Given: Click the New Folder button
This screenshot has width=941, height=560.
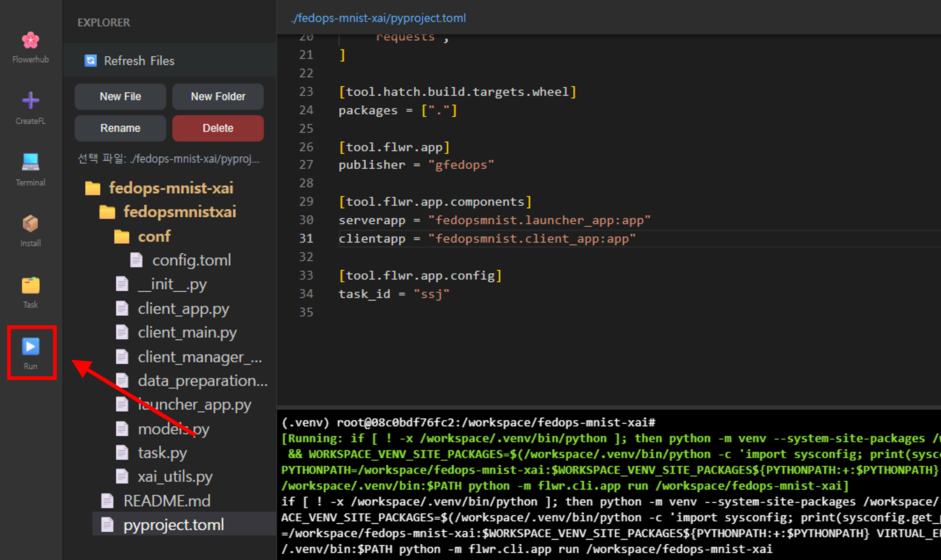Looking at the screenshot, I should (x=218, y=97).
